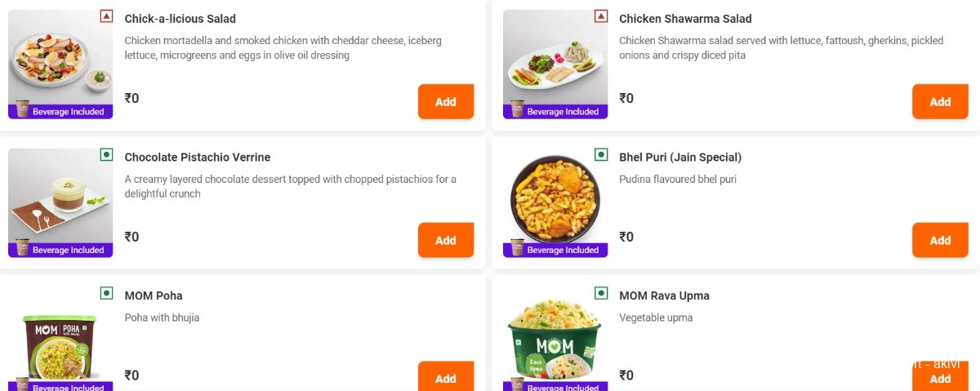
Task: Click veg icon beside Bhel Puri (Jain Special)
Action: [x=601, y=154]
